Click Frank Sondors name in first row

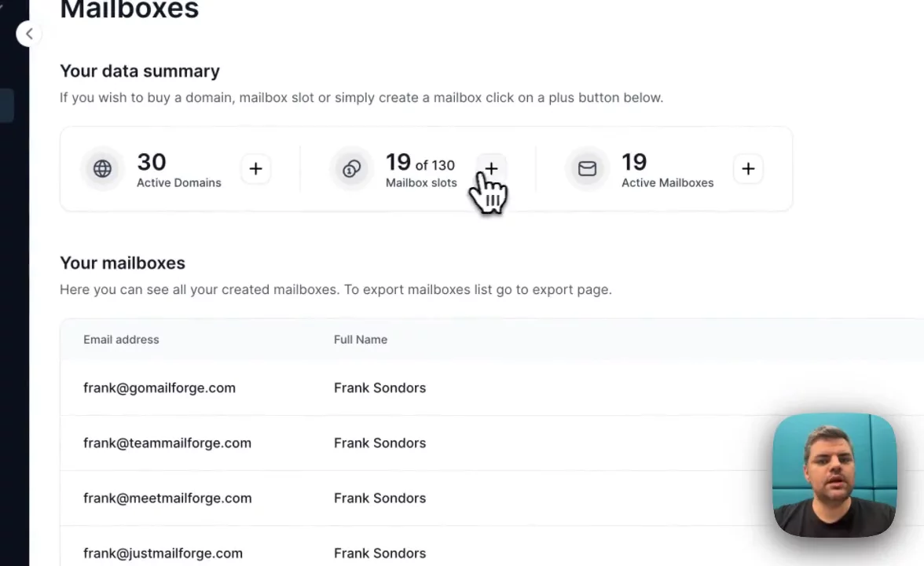[x=379, y=388]
